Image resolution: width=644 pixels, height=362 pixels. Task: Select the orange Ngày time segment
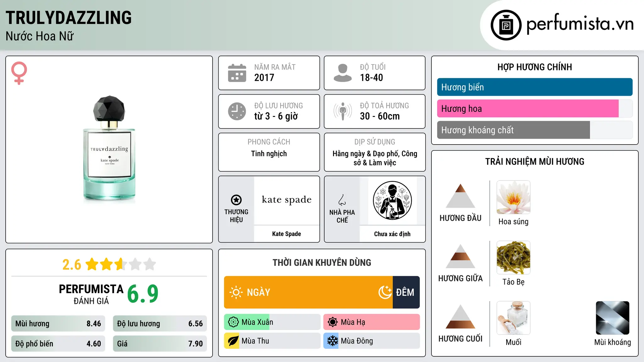308,292
